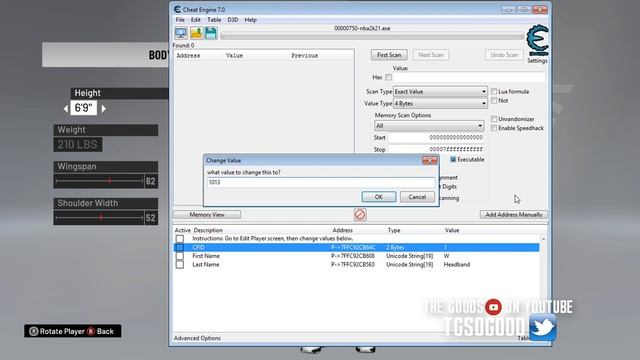This screenshot has width=640, height=360.
Task: Click the Headband value cell
Action: pos(457,264)
